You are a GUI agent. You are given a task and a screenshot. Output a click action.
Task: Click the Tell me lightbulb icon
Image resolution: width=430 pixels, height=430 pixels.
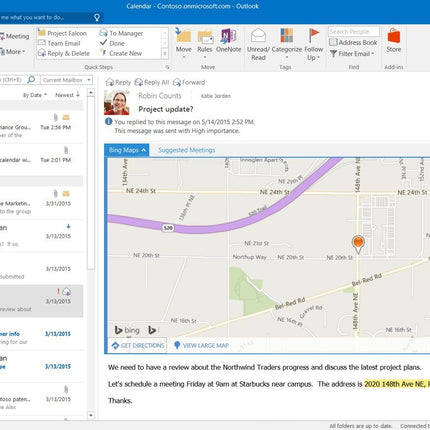(97, 17)
